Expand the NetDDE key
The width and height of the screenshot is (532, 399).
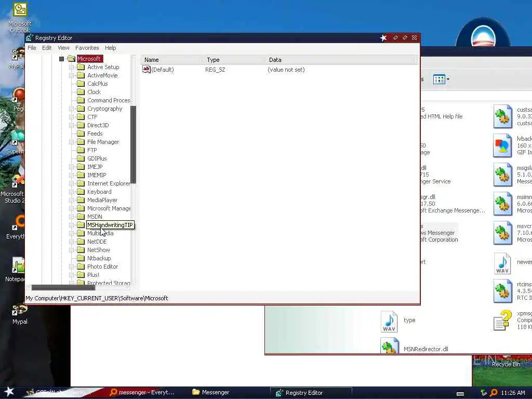pos(71,242)
